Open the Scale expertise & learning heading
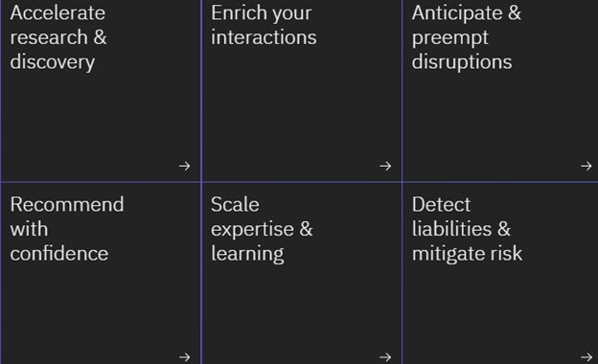The width and height of the screenshot is (598, 364). 262,229
